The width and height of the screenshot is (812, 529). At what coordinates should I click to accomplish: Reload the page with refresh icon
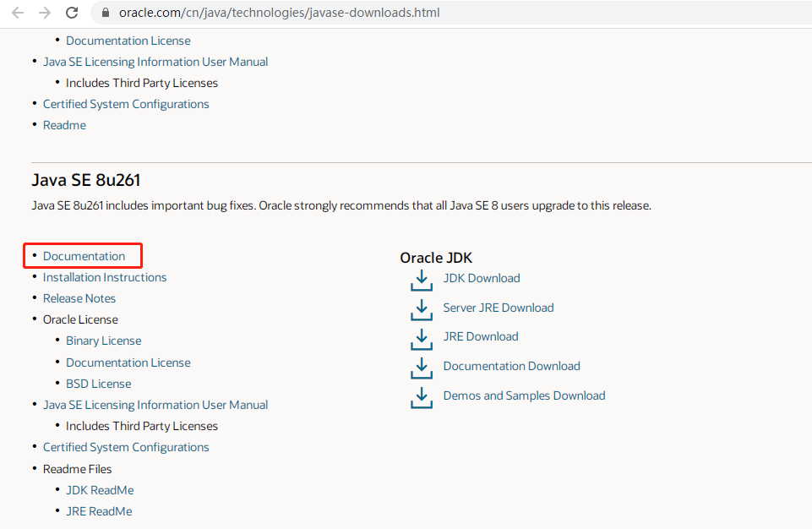tap(72, 13)
